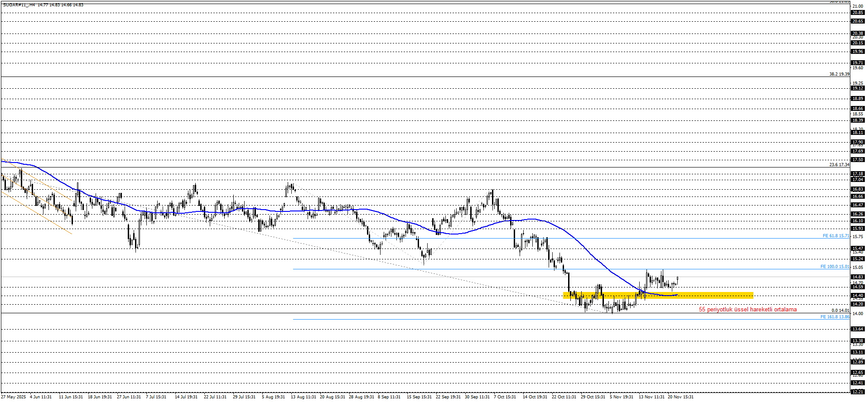Click the 13.64 price level tag
The image size is (868, 402).
(x=858, y=329)
